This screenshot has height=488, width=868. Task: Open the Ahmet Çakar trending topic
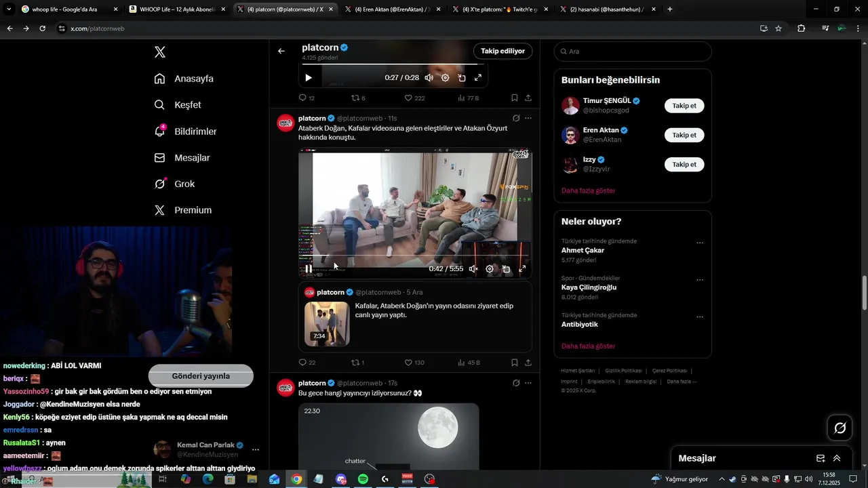(x=583, y=250)
